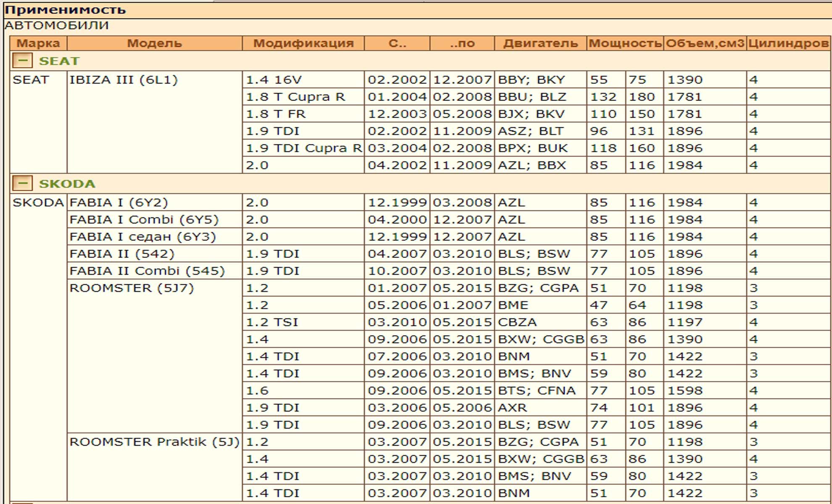The image size is (832, 504).
Task: Select the FABIA II (542) model
Action: 122,254
